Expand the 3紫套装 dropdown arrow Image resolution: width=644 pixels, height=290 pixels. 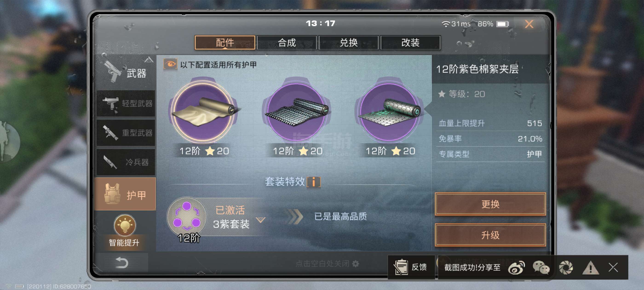(261, 219)
